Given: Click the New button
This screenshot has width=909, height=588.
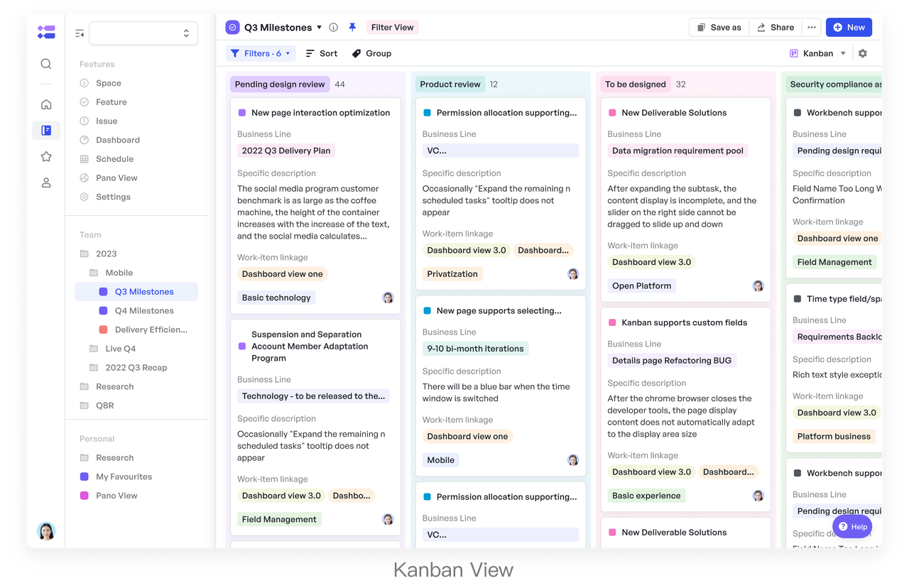Looking at the screenshot, I should 849,27.
